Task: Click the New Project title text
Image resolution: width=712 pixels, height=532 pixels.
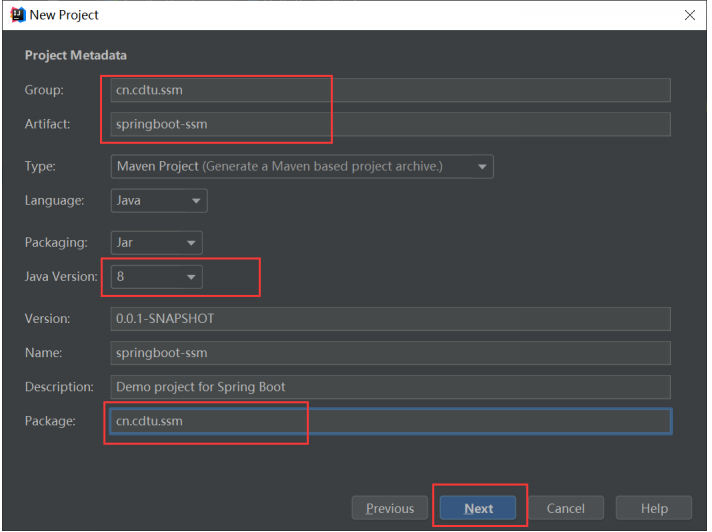Action: 65,15
